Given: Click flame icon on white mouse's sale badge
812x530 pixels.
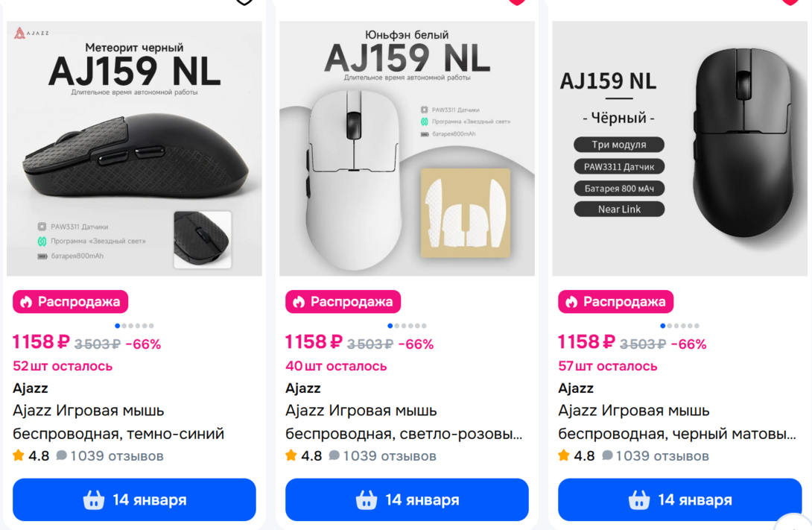Looking at the screenshot, I should click(299, 302).
